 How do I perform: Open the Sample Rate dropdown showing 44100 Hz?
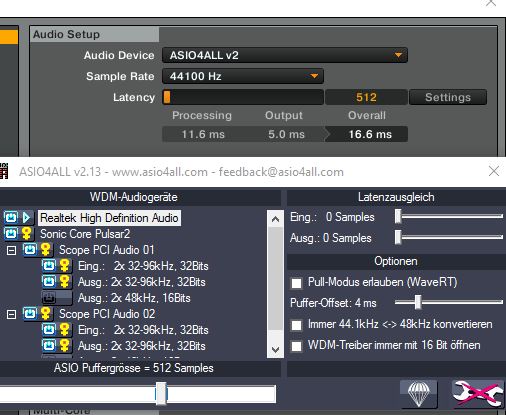tap(243, 76)
